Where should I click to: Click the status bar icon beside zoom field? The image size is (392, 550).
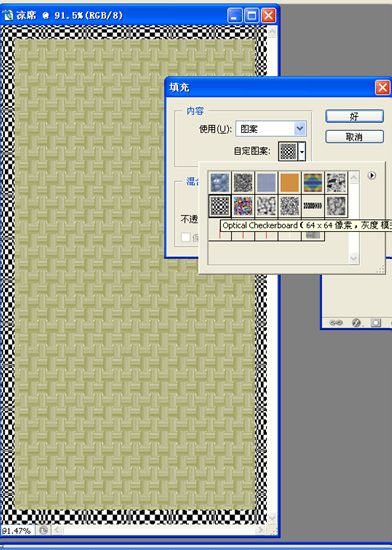[x=43, y=530]
